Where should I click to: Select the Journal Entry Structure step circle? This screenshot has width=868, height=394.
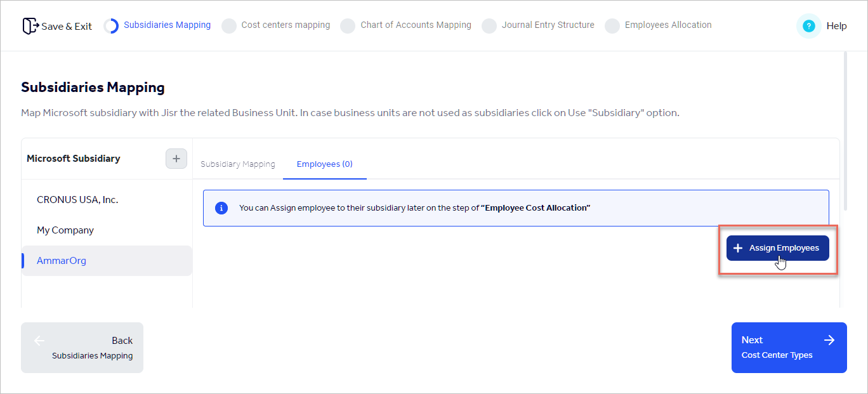pyautogui.click(x=489, y=25)
